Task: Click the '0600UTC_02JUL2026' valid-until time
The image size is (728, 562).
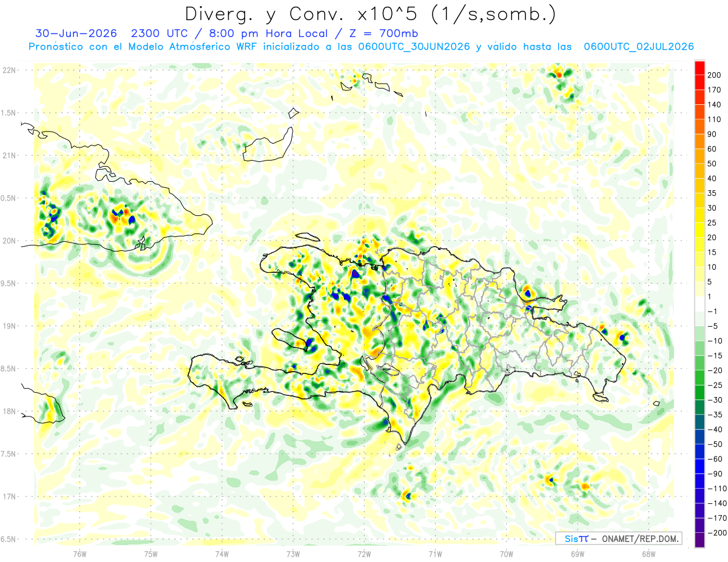Action: tap(638, 47)
